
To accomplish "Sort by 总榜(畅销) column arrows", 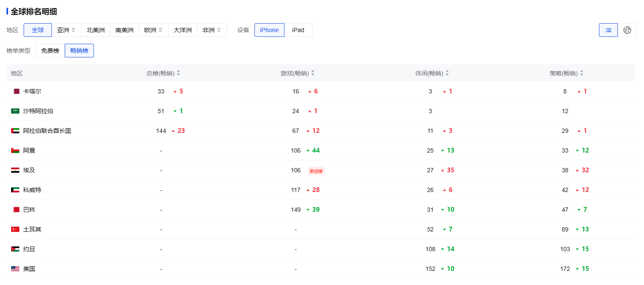I will (178, 73).
